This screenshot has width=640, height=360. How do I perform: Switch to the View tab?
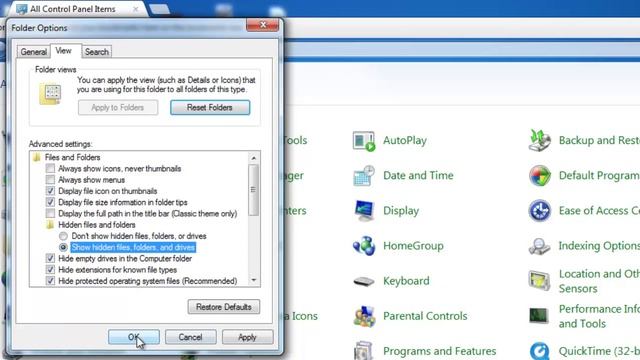(x=64, y=51)
